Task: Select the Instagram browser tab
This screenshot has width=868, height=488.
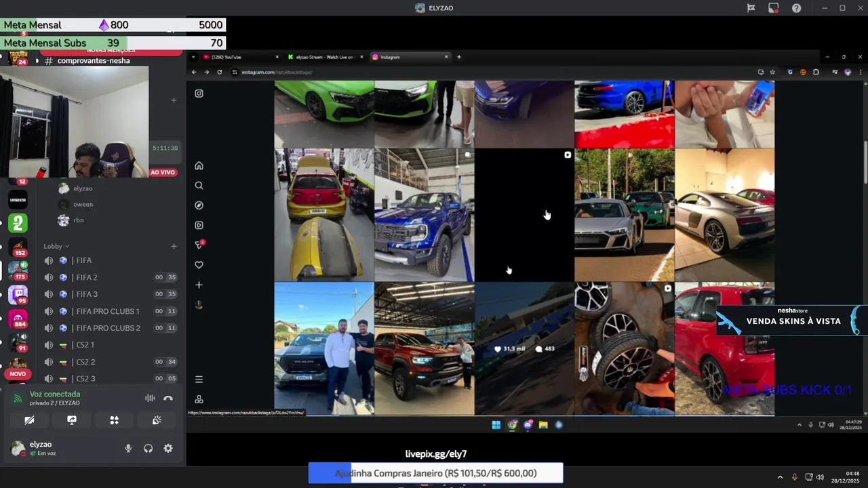Action: point(410,57)
